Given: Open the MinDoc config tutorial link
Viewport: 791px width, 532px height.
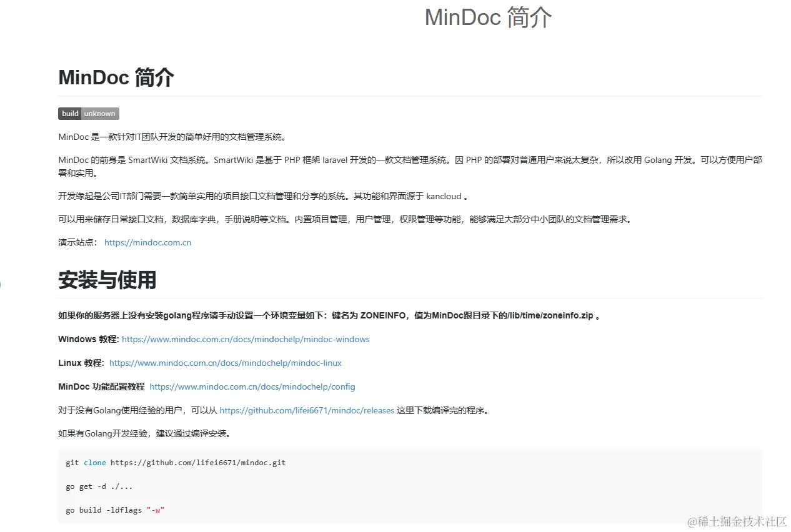Looking at the screenshot, I should [x=252, y=387].
